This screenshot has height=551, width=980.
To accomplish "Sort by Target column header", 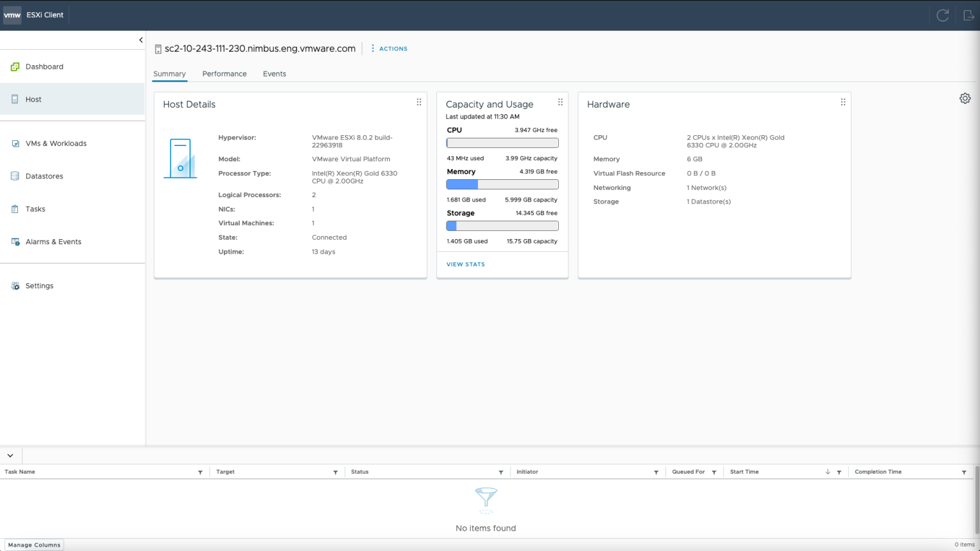I will [x=225, y=472].
